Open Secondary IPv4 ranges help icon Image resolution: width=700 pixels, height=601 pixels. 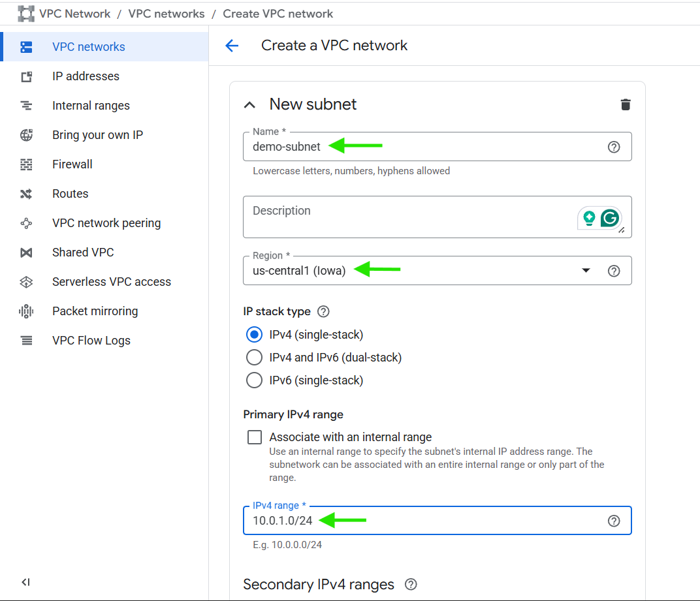(411, 584)
